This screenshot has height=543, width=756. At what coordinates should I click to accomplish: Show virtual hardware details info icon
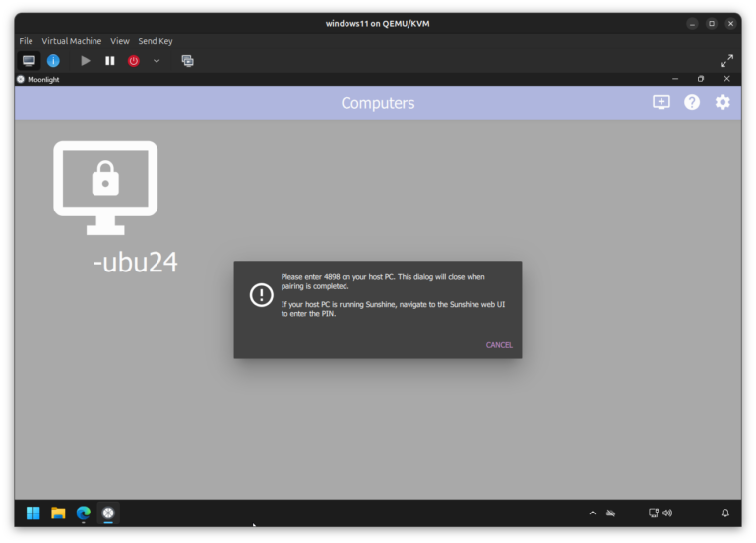pyautogui.click(x=53, y=61)
